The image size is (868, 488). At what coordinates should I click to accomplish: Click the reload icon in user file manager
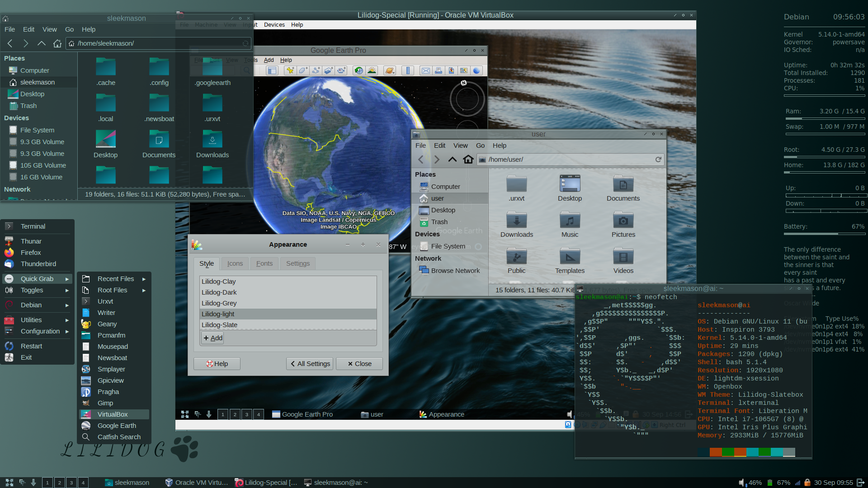[658, 160]
